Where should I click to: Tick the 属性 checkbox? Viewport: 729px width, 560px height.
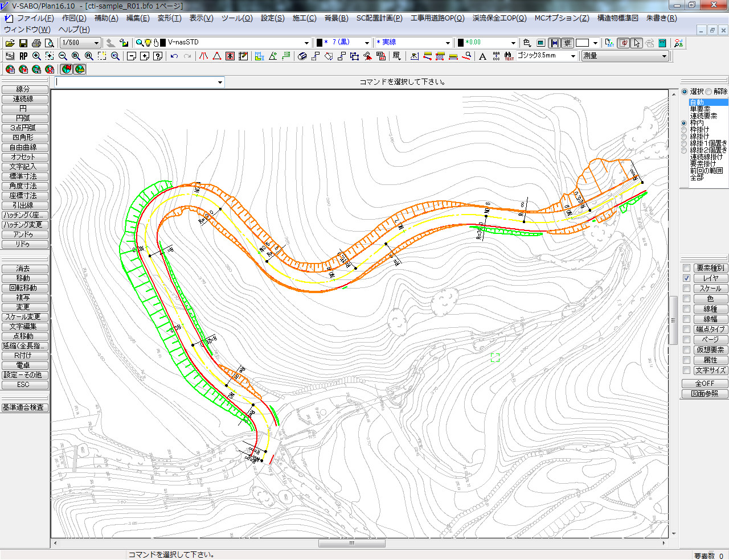[687, 360]
